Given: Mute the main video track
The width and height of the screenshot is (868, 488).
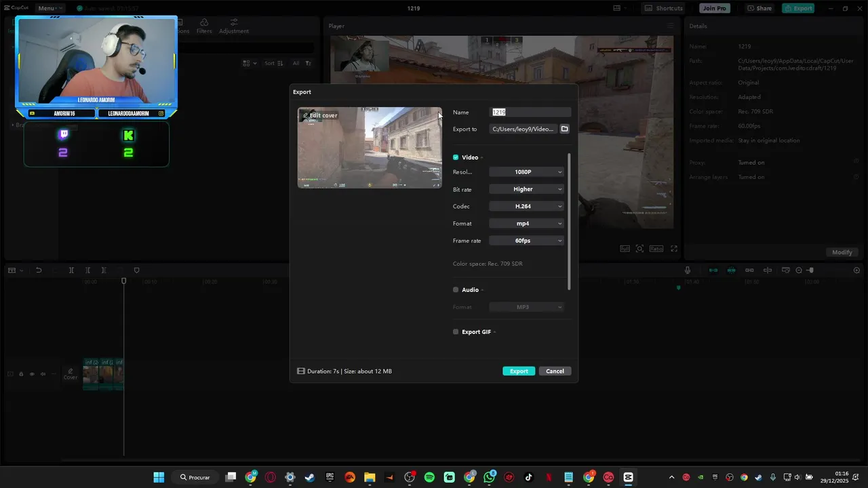Looking at the screenshot, I should [43, 374].
